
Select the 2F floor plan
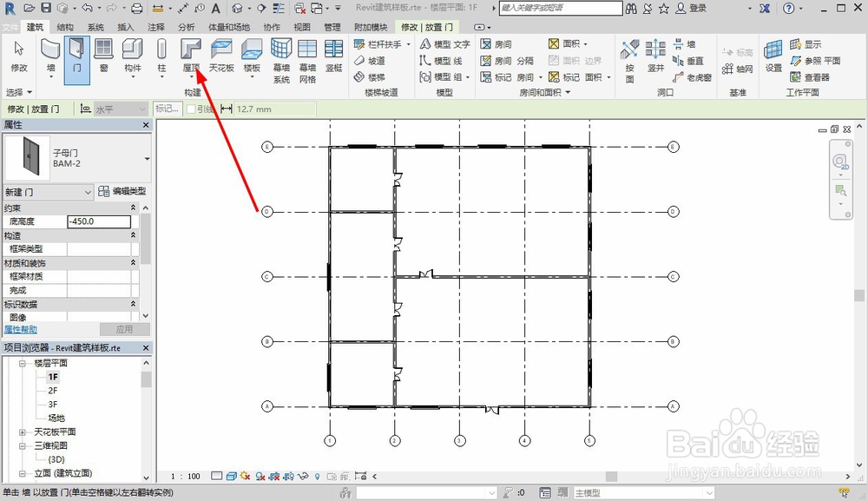(x=53, y=391)
